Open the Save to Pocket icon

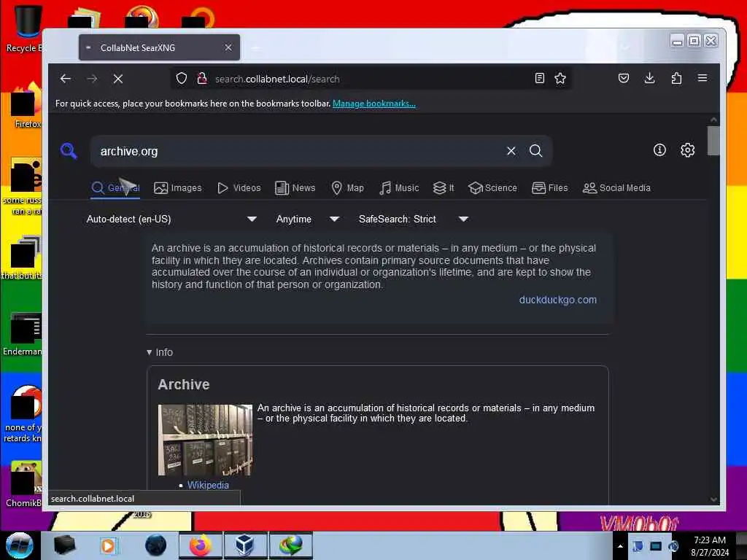tap(624, 78)
